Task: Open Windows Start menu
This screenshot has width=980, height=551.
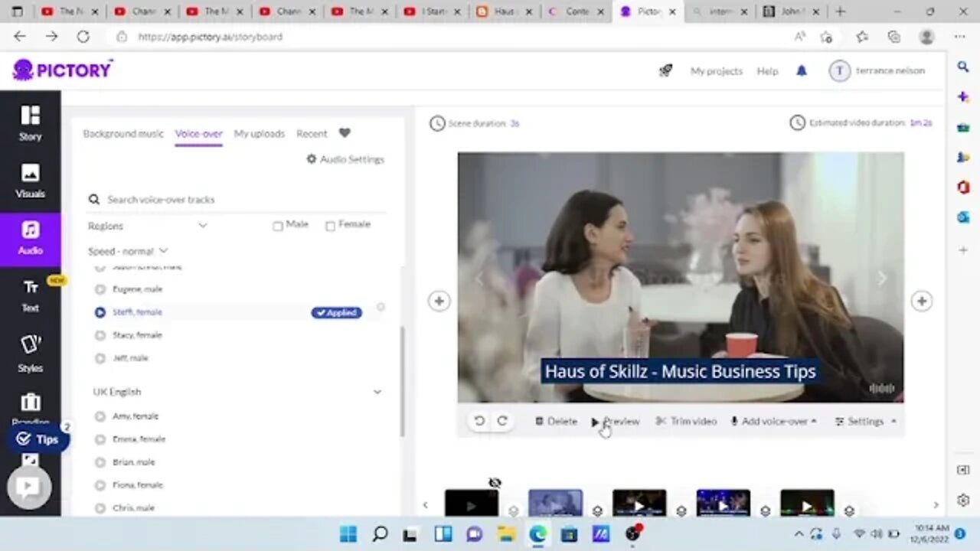Action: point(348,534)
